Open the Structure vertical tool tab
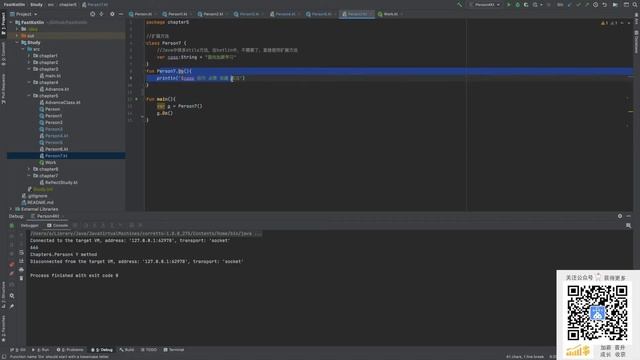The image size is (640, 360). pos(3,295)
